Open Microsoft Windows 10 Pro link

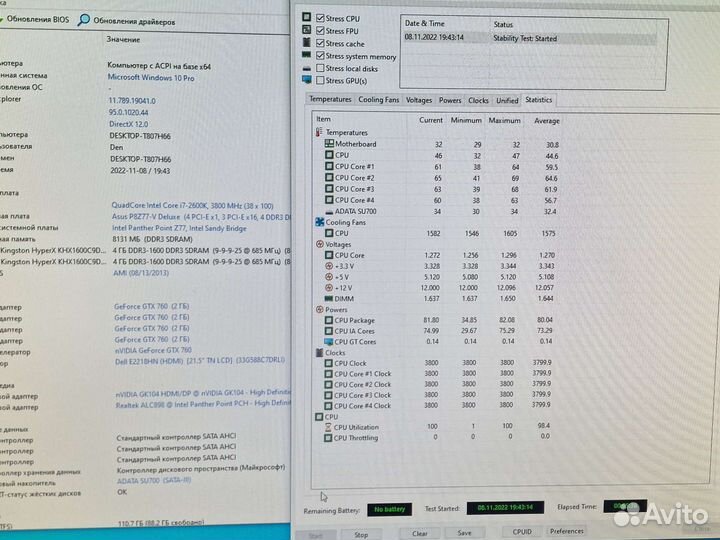(151, 78)
